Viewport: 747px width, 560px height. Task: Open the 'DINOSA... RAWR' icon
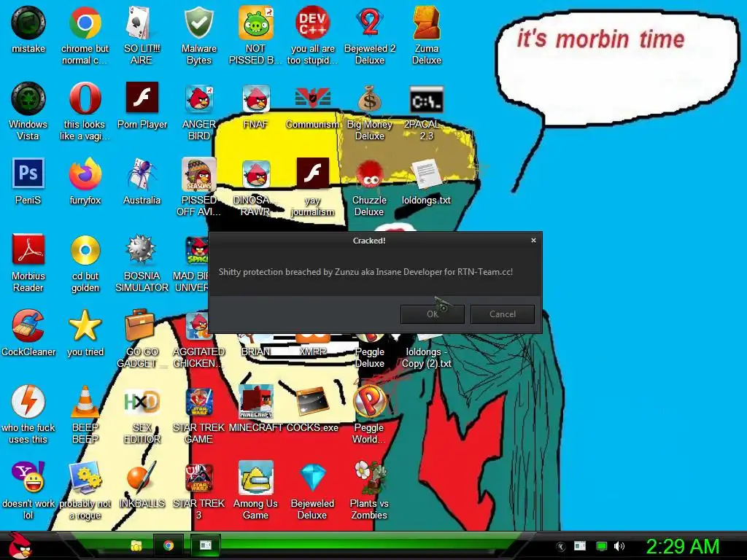256,175
